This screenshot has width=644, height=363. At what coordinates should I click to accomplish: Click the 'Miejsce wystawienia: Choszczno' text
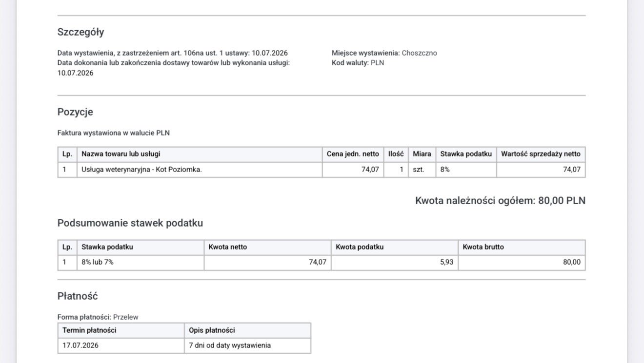[x=384, y=53]
